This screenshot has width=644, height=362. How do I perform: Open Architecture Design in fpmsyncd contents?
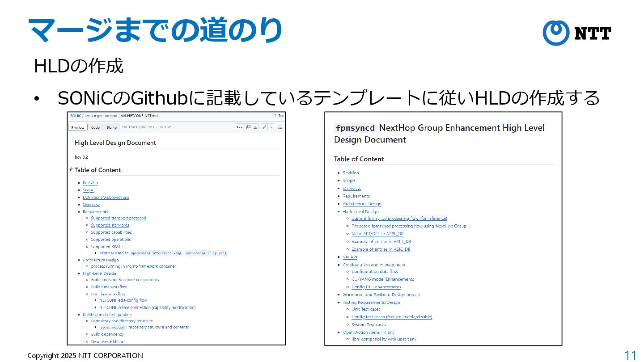point(362,204)
